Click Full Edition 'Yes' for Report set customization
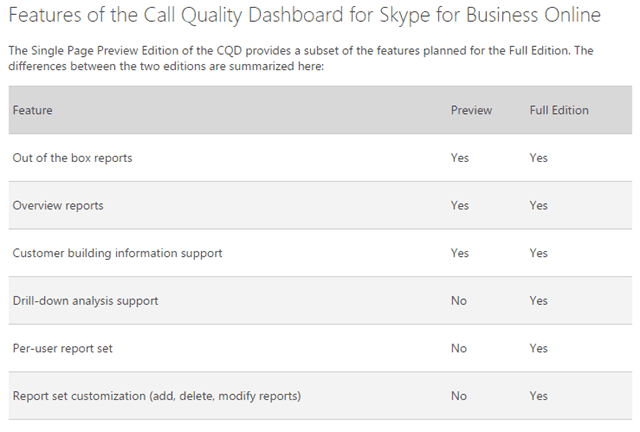The height and width of the screenshot is (432, 640). 539,396
